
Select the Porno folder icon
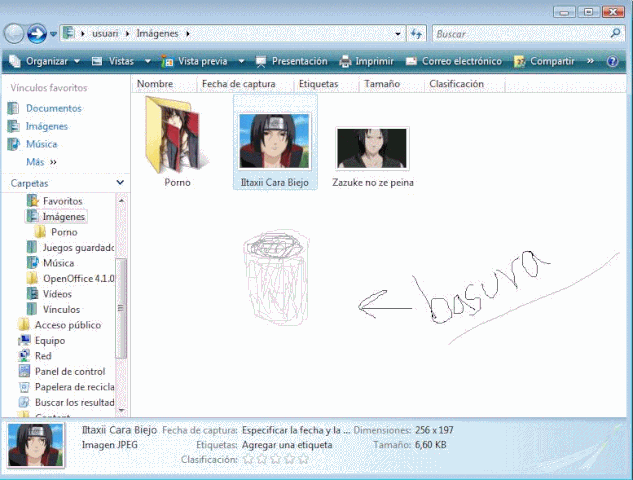[x=177, y=142]
